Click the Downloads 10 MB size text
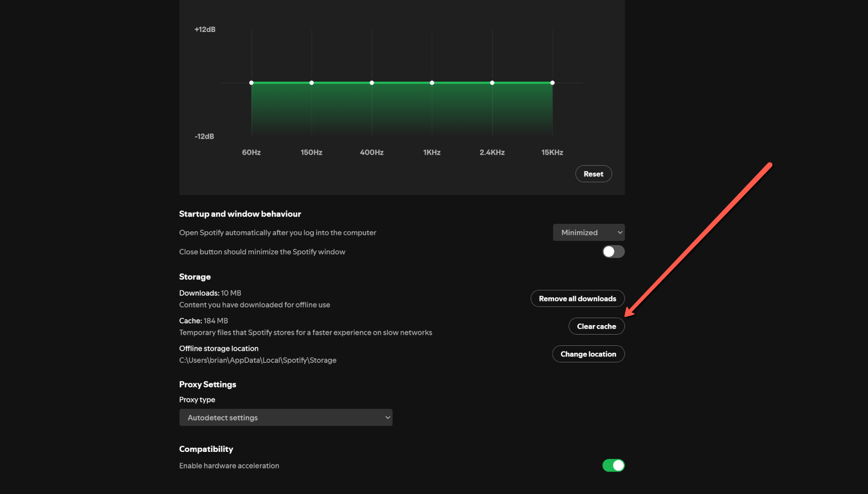Screen dimensions: 868x494 (x=210, y=293)
